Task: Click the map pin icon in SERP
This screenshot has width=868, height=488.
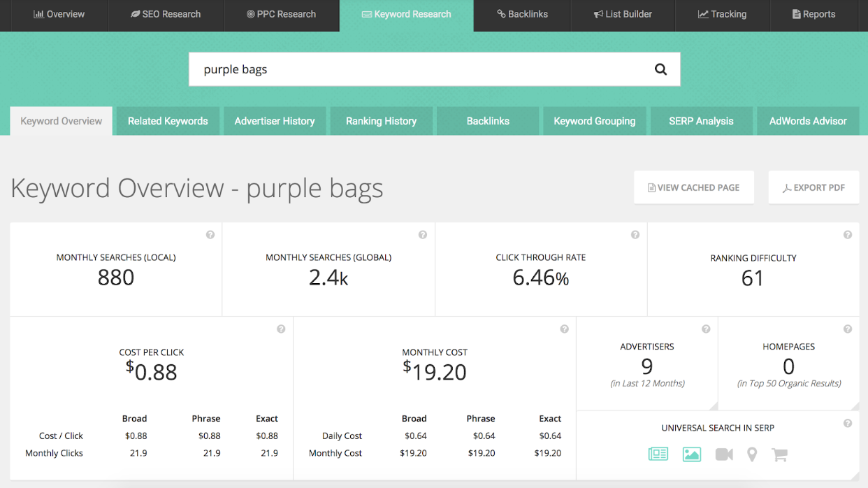Action: point(752,454)
